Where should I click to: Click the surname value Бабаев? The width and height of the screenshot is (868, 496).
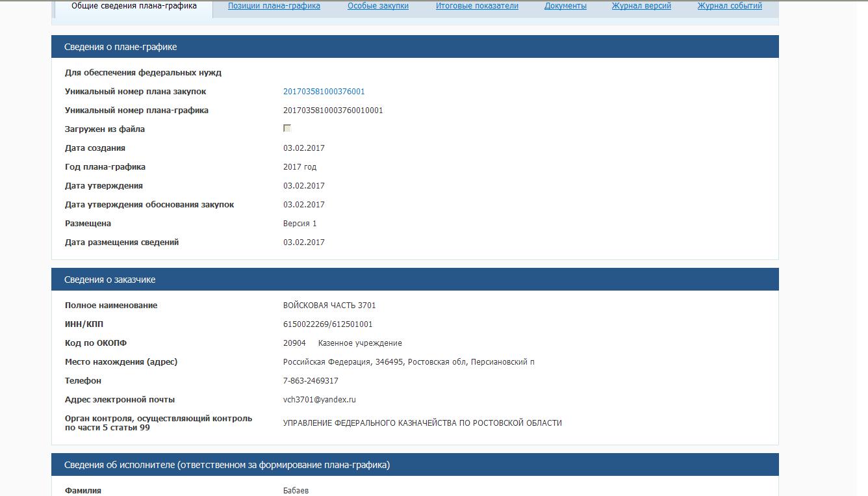point(296,491)
